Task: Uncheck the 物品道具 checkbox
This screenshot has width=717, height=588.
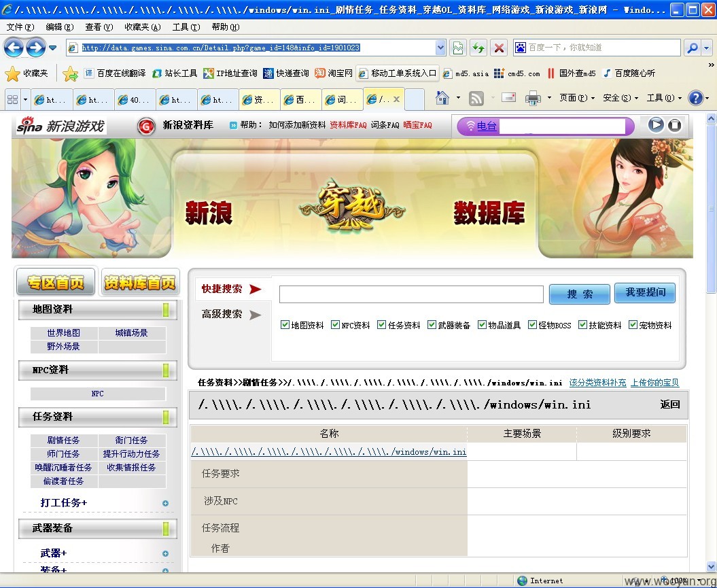Action: point(482,325)
